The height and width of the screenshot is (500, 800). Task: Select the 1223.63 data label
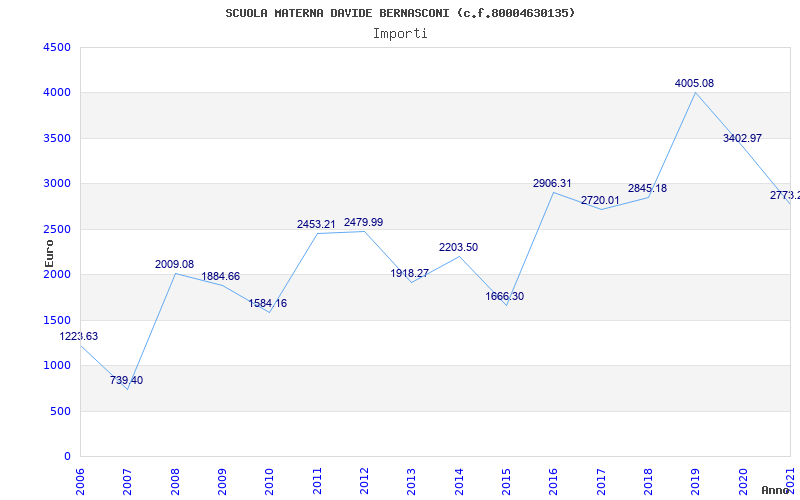coord(79,337)
